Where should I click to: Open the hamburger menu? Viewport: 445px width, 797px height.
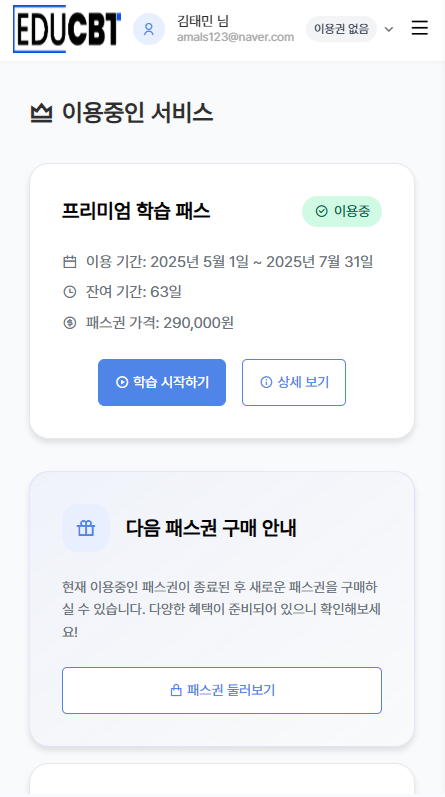click(420, 28)
